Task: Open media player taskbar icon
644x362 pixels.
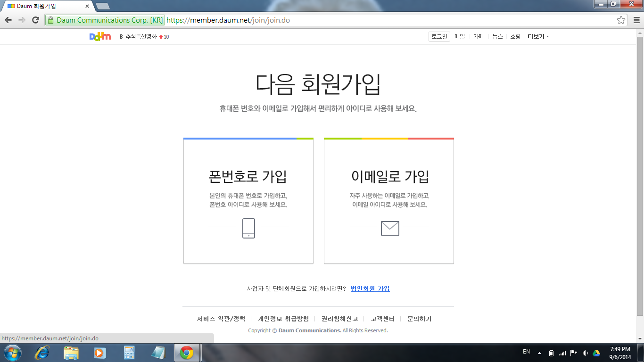Action: [x=99, y=353]
